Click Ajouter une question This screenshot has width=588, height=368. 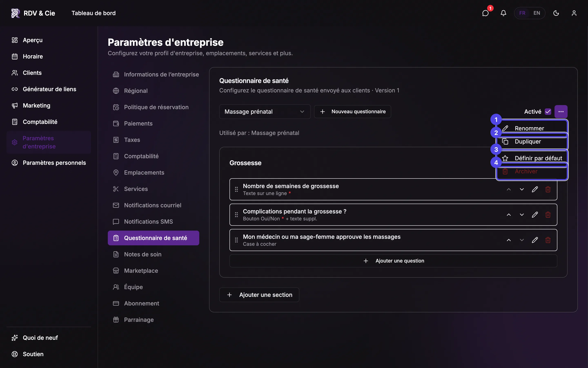coord(393,261)
